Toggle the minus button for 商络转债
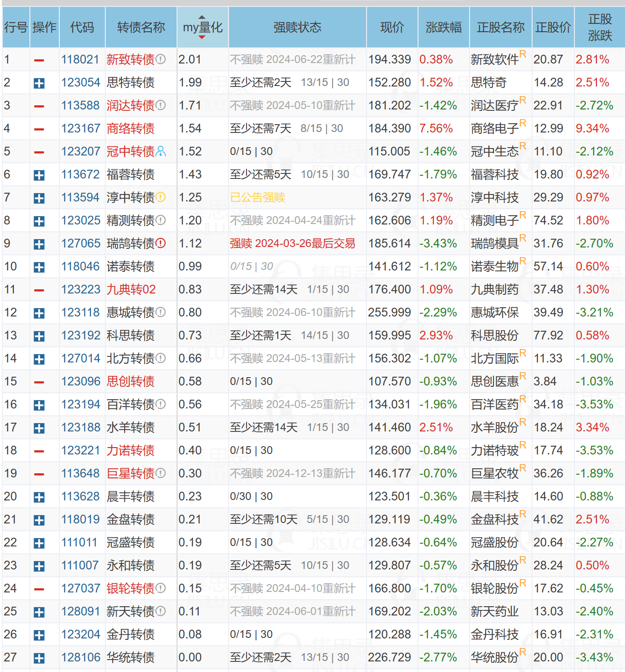Image resolution: width=625 pixels, height=672 pixels. pyautogui.click(x=39, y=129)
